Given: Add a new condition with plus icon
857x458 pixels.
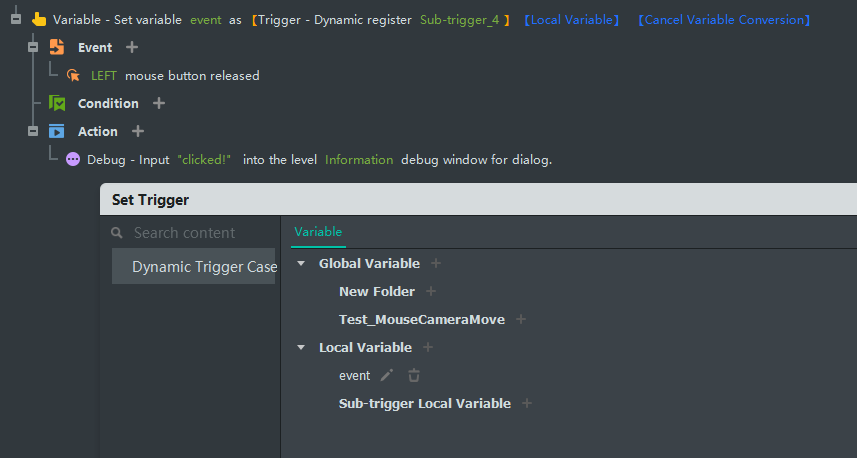Looking at the screenshot, I should pyautogui.click(x=159, y=103).
